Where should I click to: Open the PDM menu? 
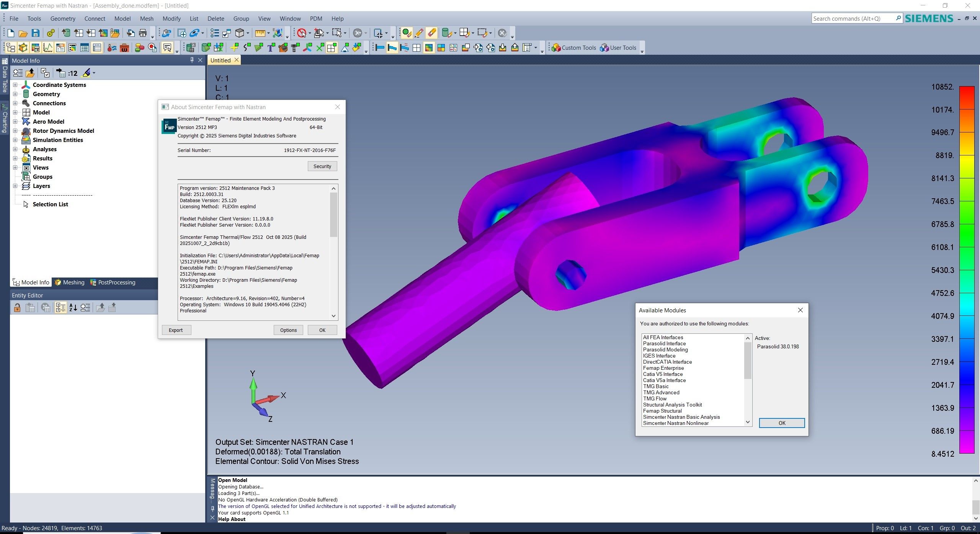point(316,18)
